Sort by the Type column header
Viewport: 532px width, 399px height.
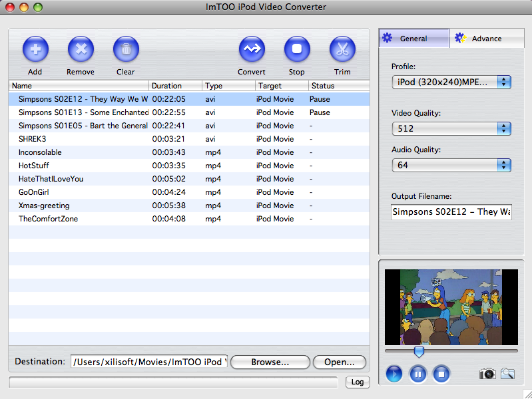tap(228, 86)
